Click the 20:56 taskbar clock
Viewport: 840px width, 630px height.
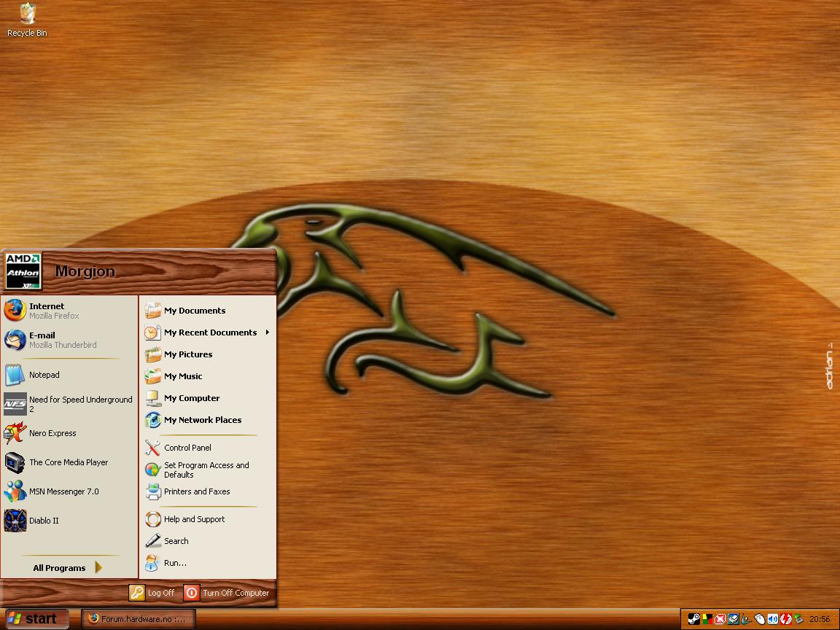(819, 619)
